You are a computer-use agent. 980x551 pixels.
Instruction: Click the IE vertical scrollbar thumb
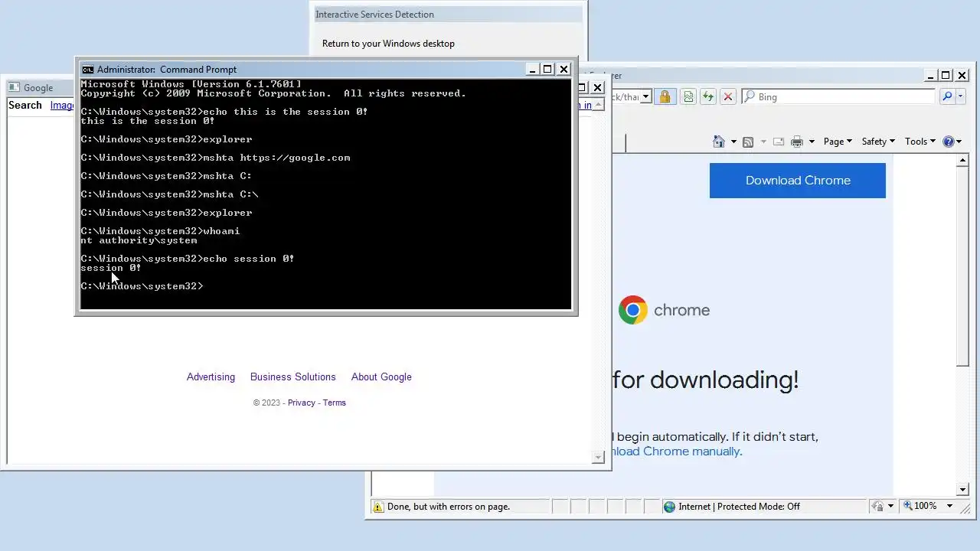[963, 268]
